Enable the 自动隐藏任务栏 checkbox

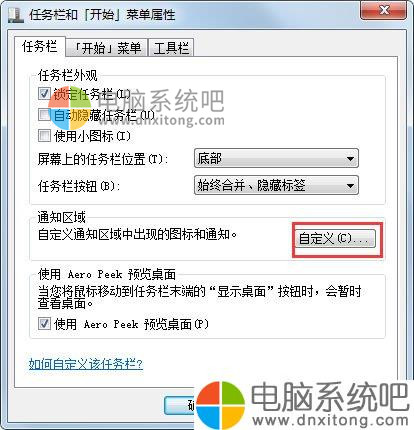(x=44, y=115)
